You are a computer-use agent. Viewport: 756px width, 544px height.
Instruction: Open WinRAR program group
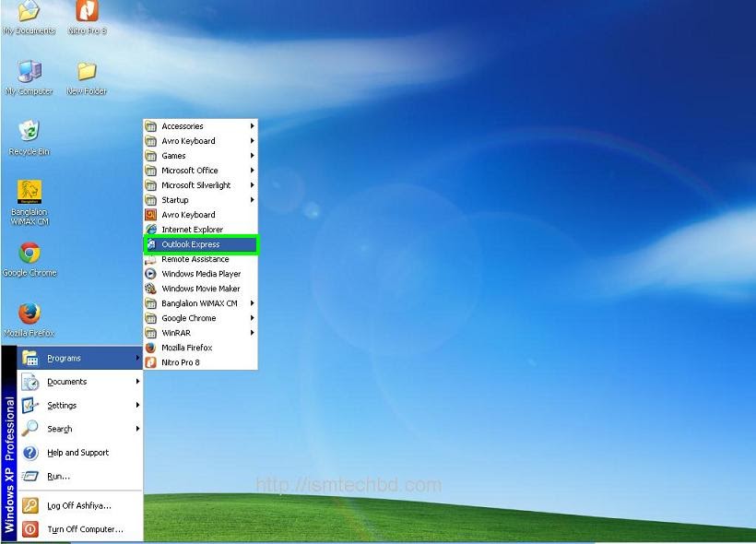[x=201, y=333]
